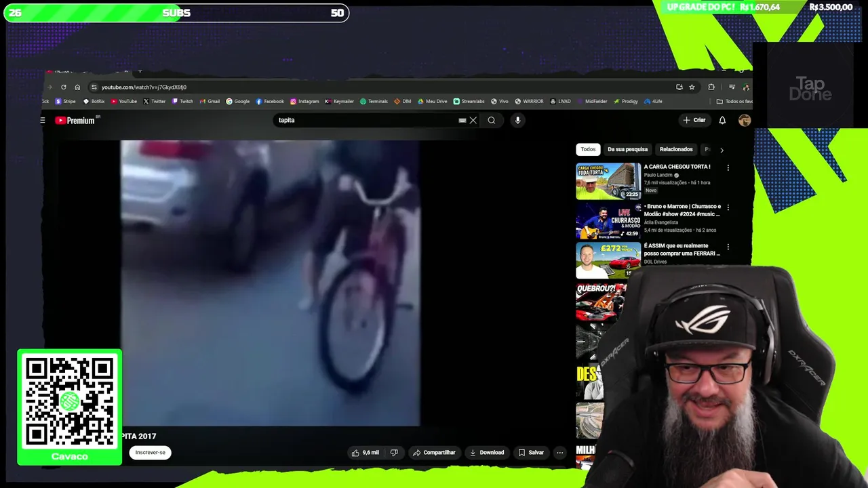Viewport: 868px width, 488px height.
Task: Open options for É ASSIM FERRARI video
Action: pos(728,247)
